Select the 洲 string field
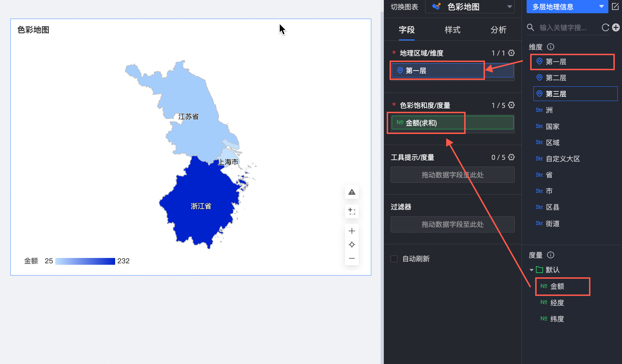Screen dimensions: 622x364 [575, 110]
